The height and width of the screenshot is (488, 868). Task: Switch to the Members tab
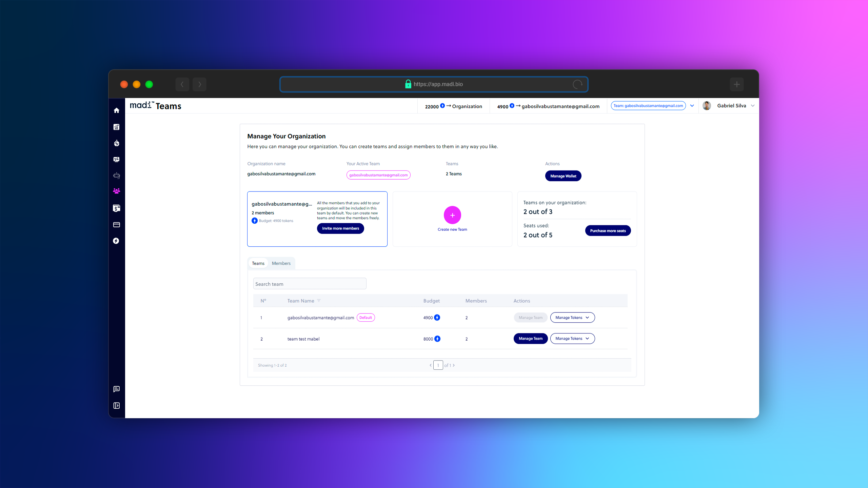(x=281, y=263)
